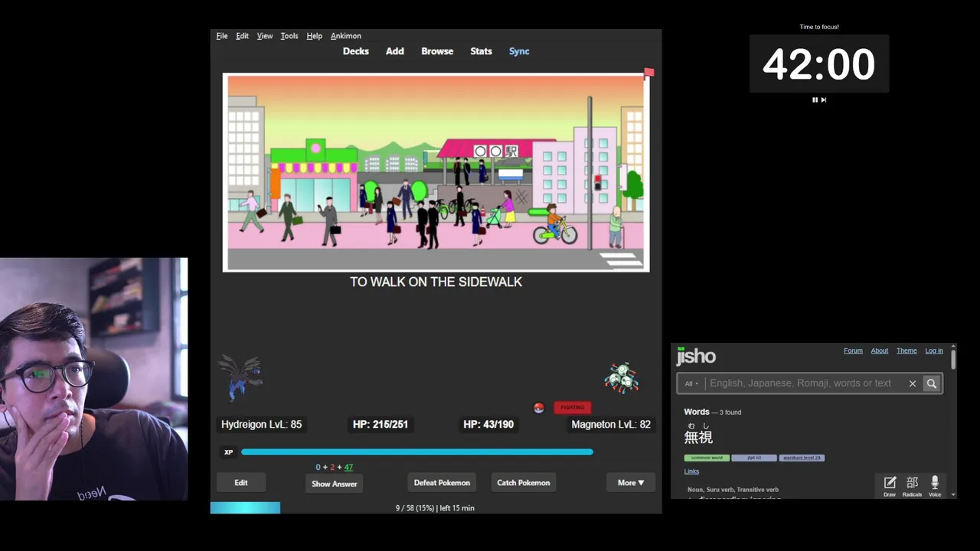
Task: Click the Jisho page scrollbar thumb
Action: (x=953, y=359)
